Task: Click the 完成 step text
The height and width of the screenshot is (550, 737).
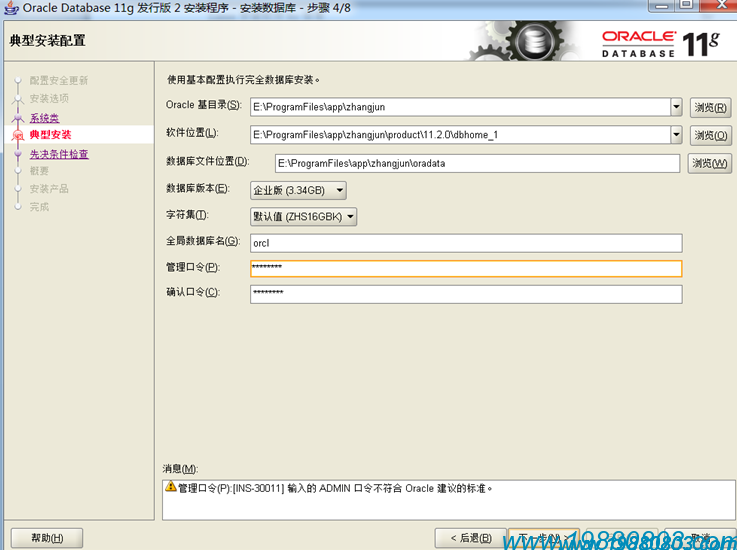Action: 39,207
